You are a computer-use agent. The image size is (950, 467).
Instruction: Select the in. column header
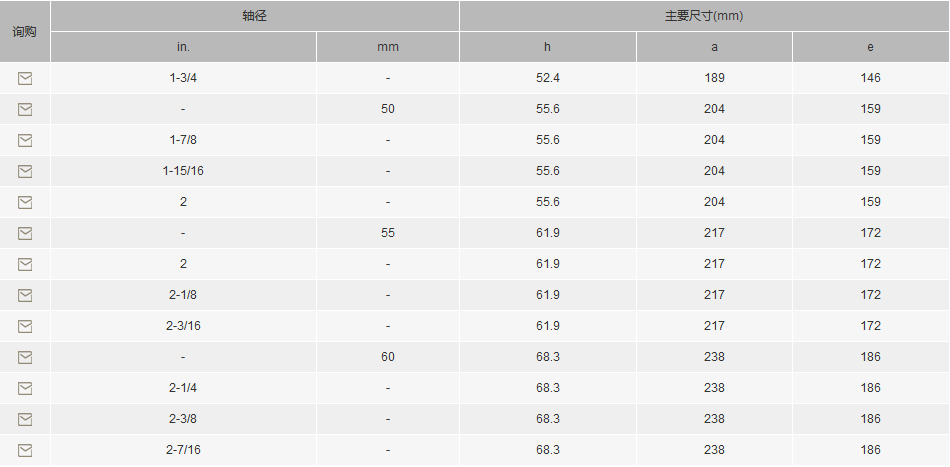coord(183,47)
